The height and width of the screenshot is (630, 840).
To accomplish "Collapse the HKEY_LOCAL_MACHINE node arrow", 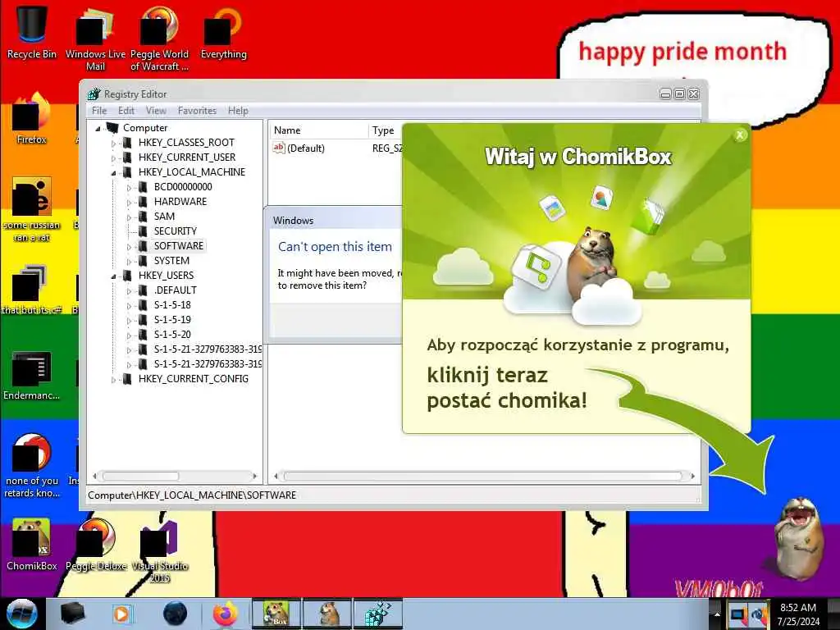I will [x=113, y=173].
